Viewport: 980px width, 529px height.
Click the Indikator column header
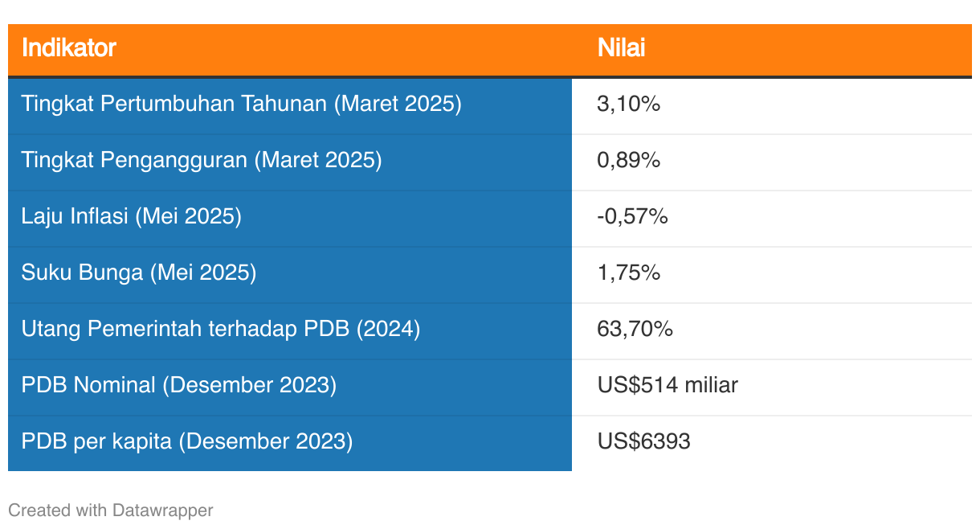[69, 48]
